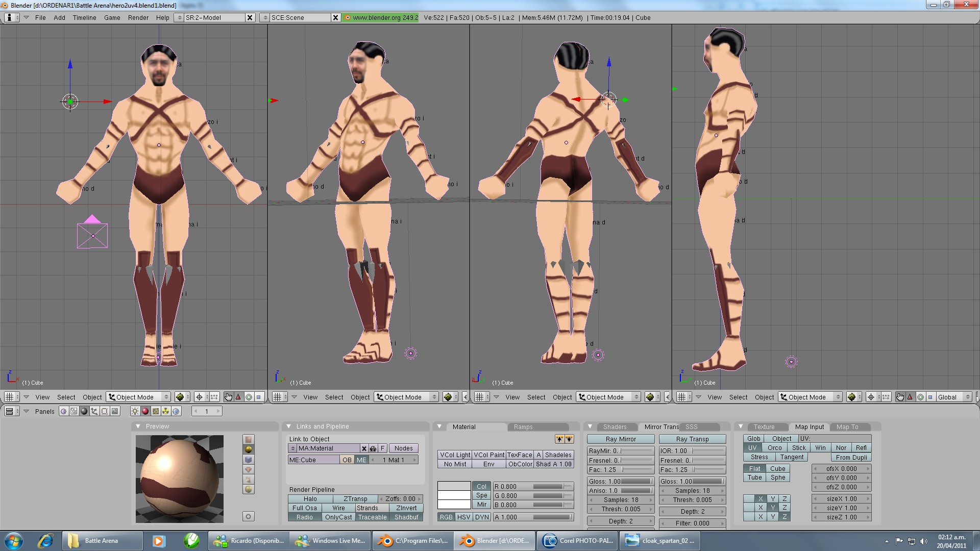The width and height of the screenshot is (980, 551).
Task: Select the Radiosity buttons icon
Action: point(166,411)
